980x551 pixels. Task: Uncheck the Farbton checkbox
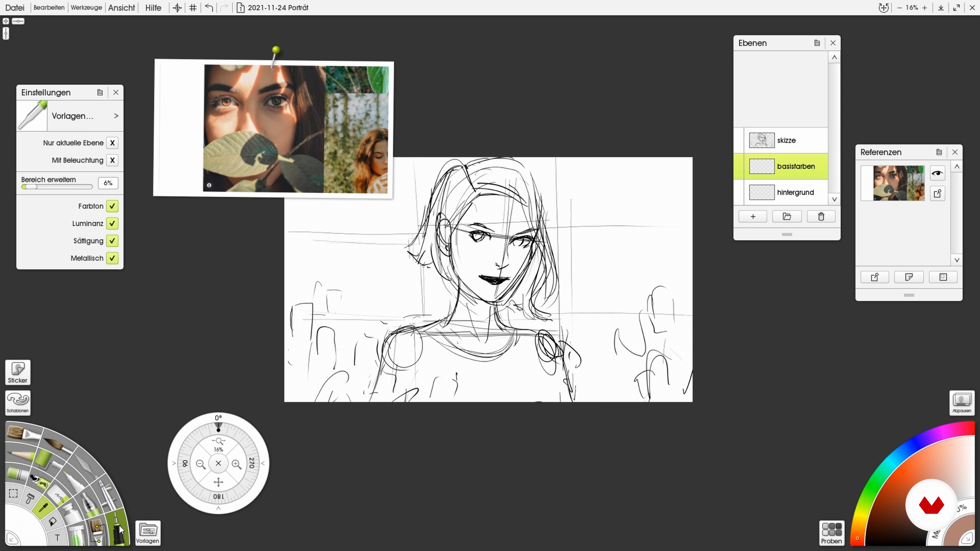(x=112, y=206)
